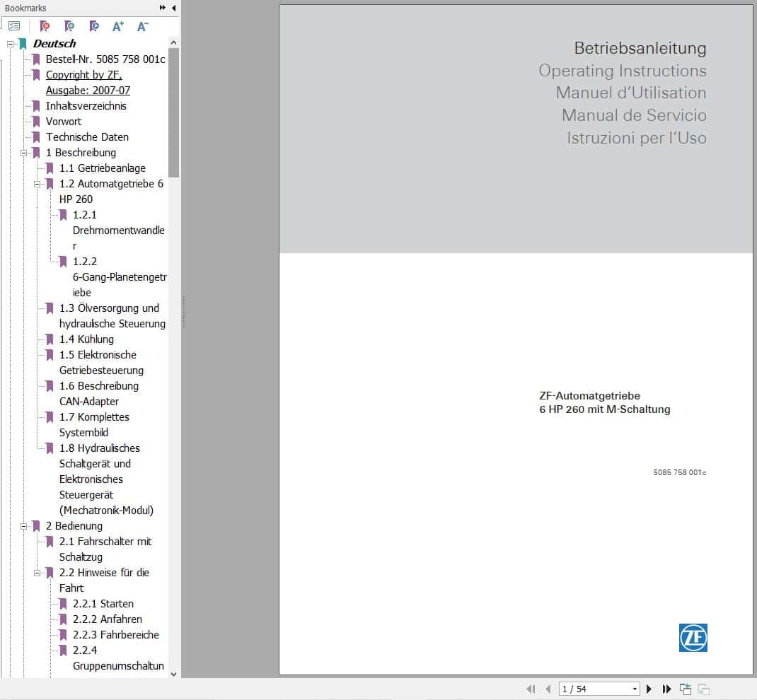
Task: Open bookmark 1.5 Elektronische Getriebesteuerung
Action: [101, 362]
